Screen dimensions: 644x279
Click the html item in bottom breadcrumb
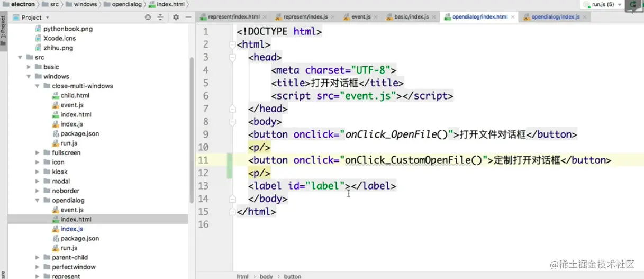242,276
